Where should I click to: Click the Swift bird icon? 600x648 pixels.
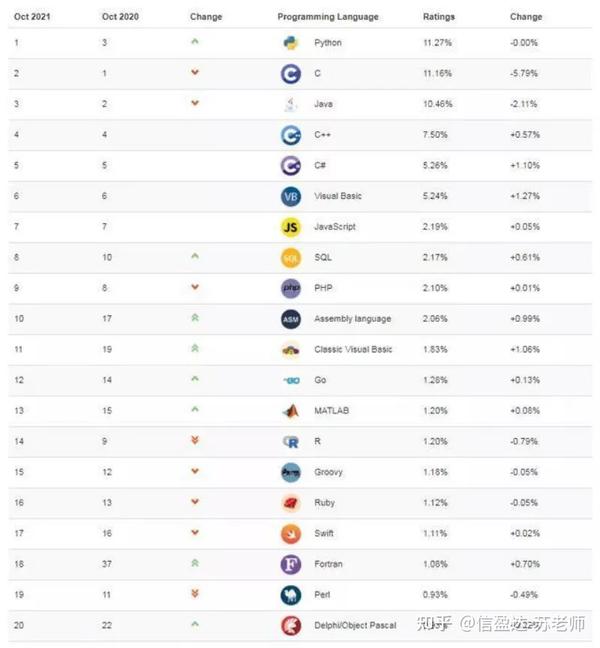click(290, 534)
